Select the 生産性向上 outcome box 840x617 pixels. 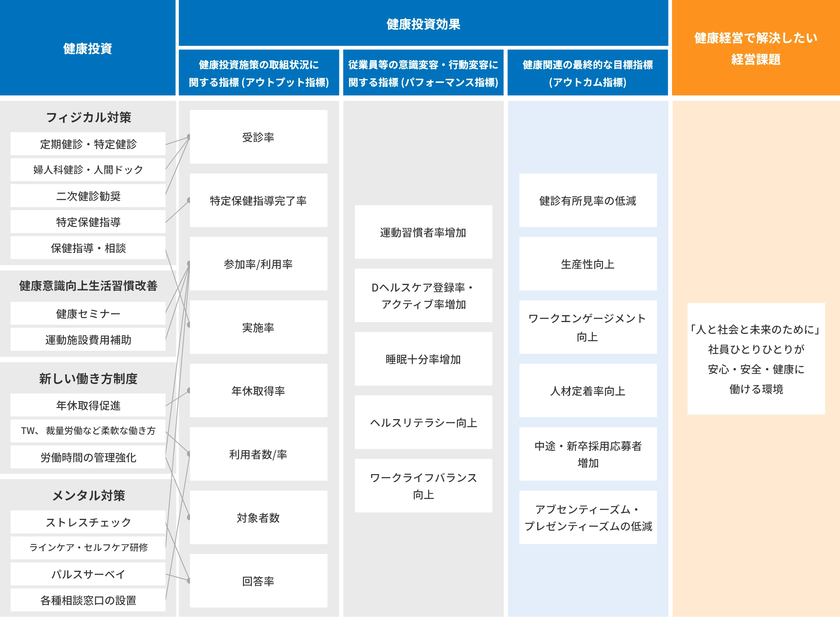(x=588, y=264)
